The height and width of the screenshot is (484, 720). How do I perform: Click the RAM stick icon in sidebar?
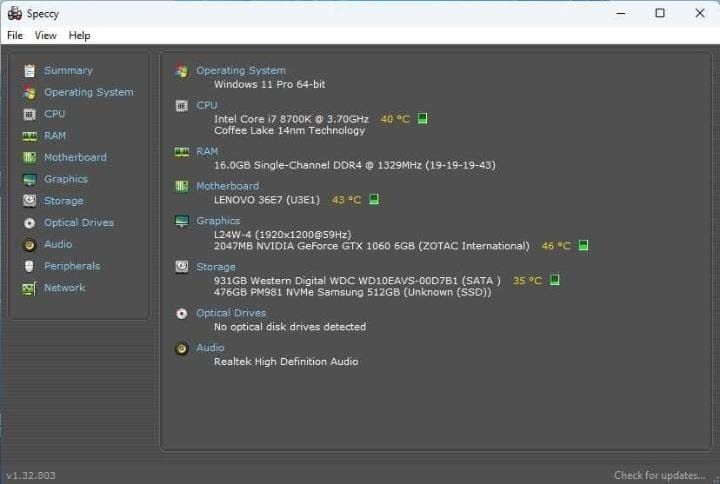coord(29,136)
